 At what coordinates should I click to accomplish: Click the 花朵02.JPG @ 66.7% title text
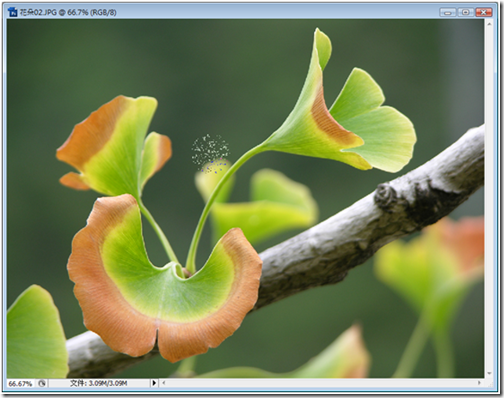click(x=54, y=13)
